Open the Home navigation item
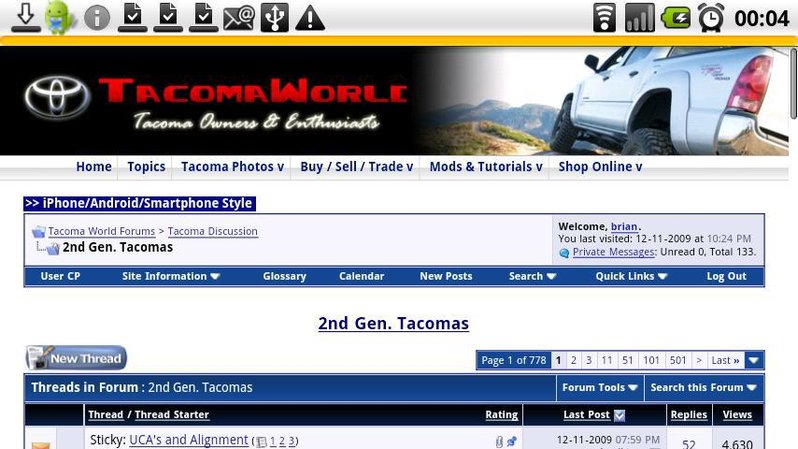The width and height of the screenshot is (798, 449). [x=94, y=167]
